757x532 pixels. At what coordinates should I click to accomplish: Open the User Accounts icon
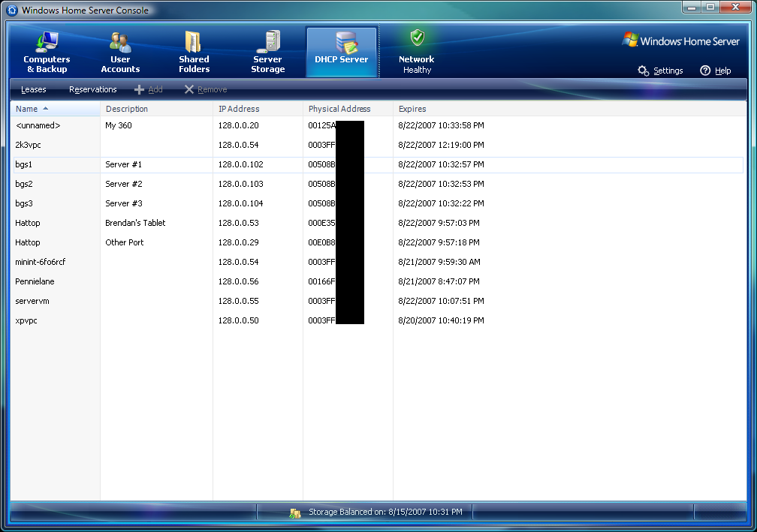(120, 43)
